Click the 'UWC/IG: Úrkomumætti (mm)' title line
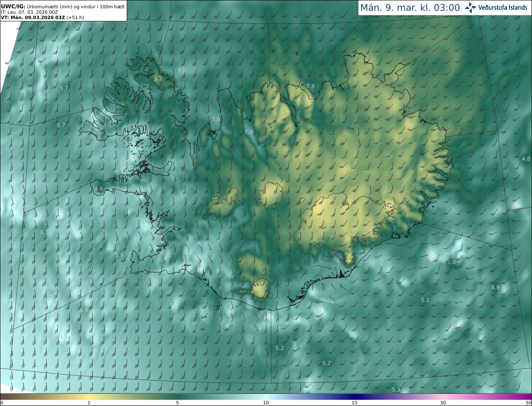Image resolution: width=532 pixels, height=406 pixels. pos(63,6)
